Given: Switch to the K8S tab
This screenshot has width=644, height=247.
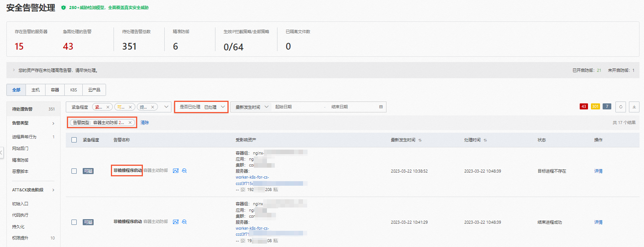Looking at the screenshot, I should (74, 90).
